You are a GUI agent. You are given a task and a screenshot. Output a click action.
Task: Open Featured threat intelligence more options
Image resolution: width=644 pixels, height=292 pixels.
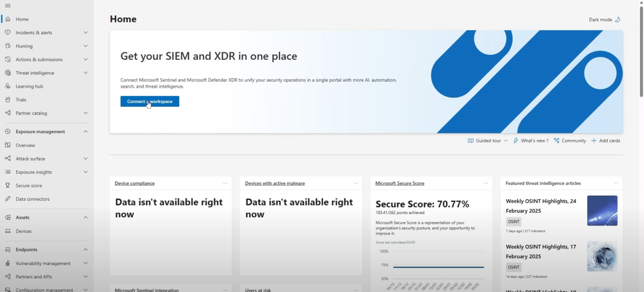[616, 183]
